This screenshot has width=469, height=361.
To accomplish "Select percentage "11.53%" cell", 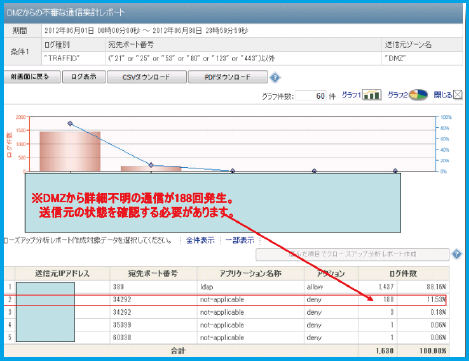I will [x=436, y=299].
